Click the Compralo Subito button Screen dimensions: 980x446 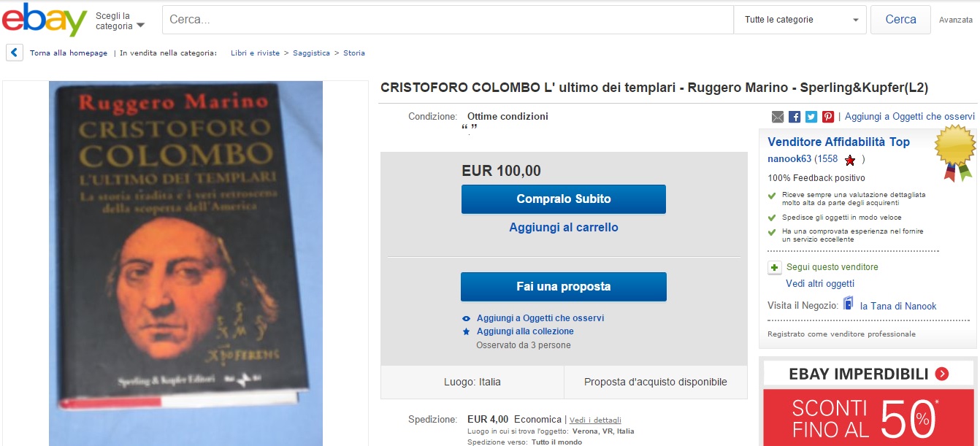coord(564,199)
